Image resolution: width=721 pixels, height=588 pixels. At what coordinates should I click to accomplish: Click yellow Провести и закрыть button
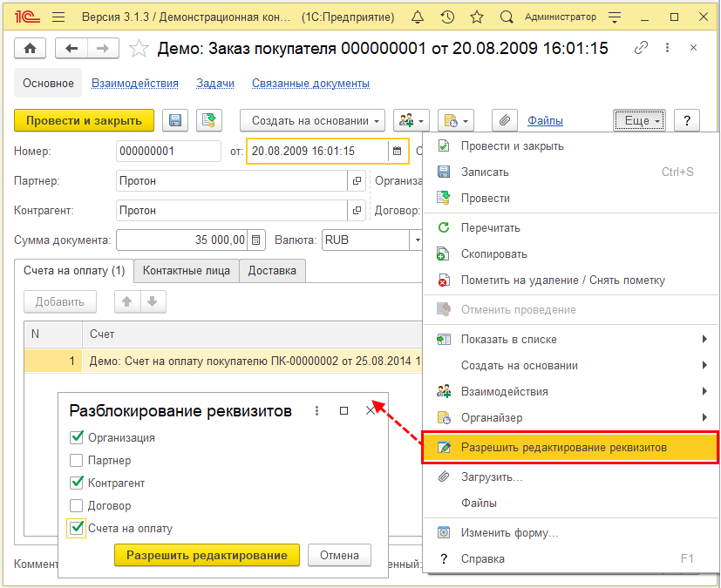pyautogui.click(x=84, y=121)
